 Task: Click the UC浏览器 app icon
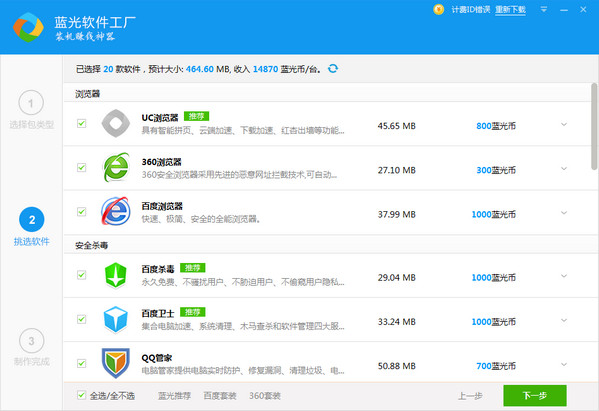click(x=116, y=123)
